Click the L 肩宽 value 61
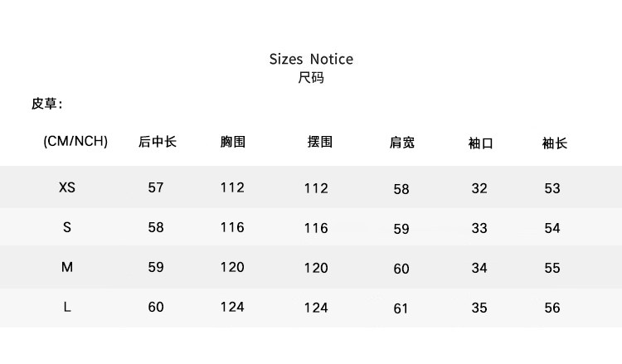The image size is (622, 364). (401, 308)
